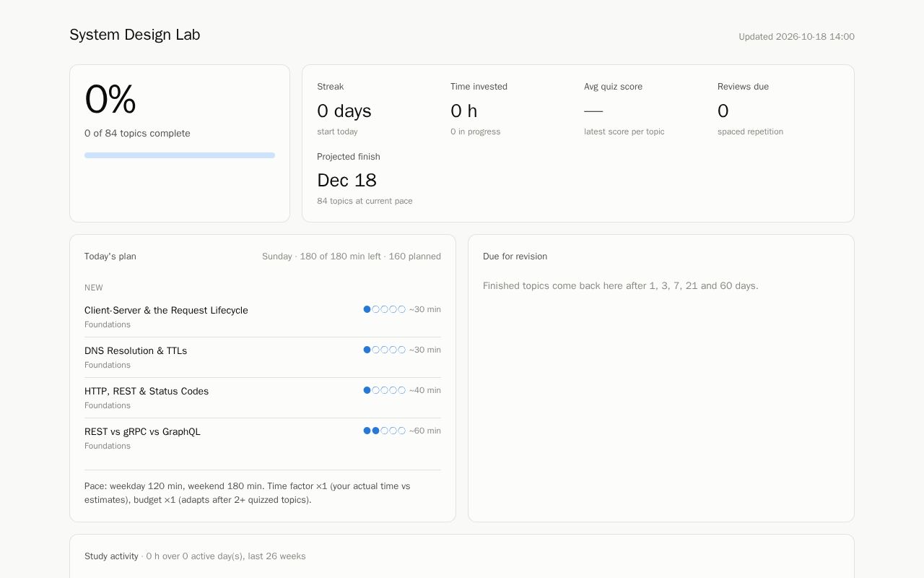Click the "Study activity" heading

[x=111, y=556]
